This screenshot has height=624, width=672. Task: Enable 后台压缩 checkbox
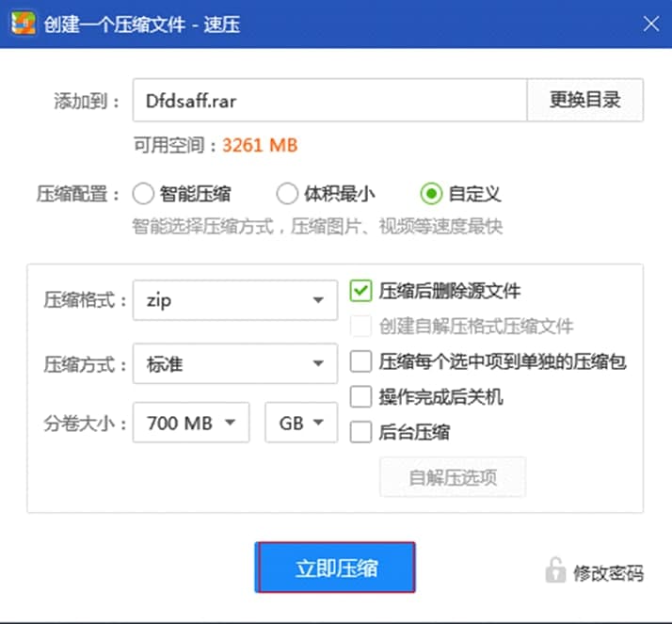coord(360,432)
